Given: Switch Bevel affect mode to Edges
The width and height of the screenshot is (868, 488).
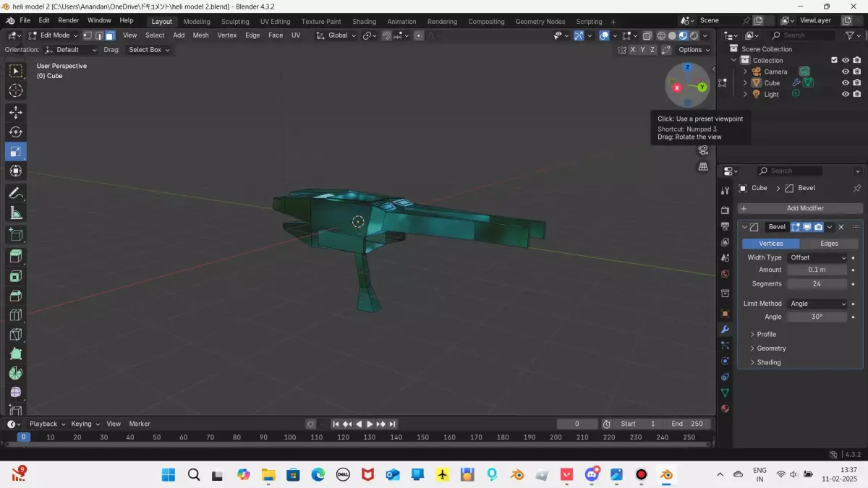Looking at the screenshot, I should tap(829, 244).
